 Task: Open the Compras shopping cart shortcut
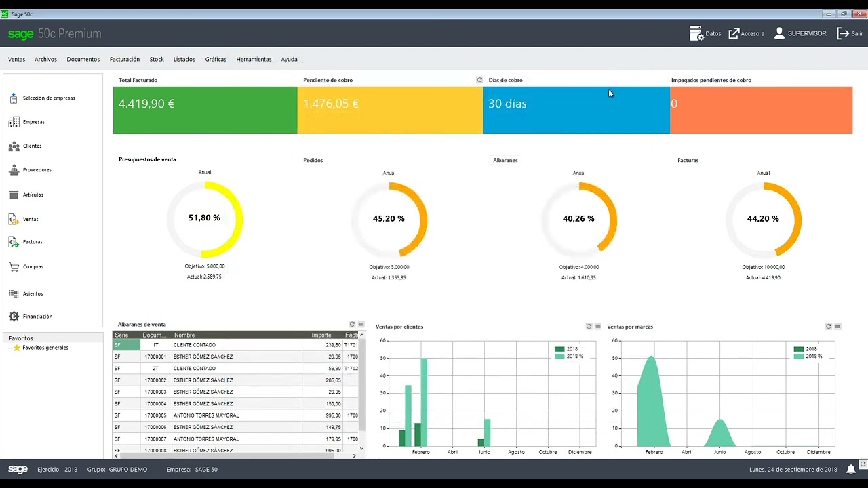click(x=26, y=267)
